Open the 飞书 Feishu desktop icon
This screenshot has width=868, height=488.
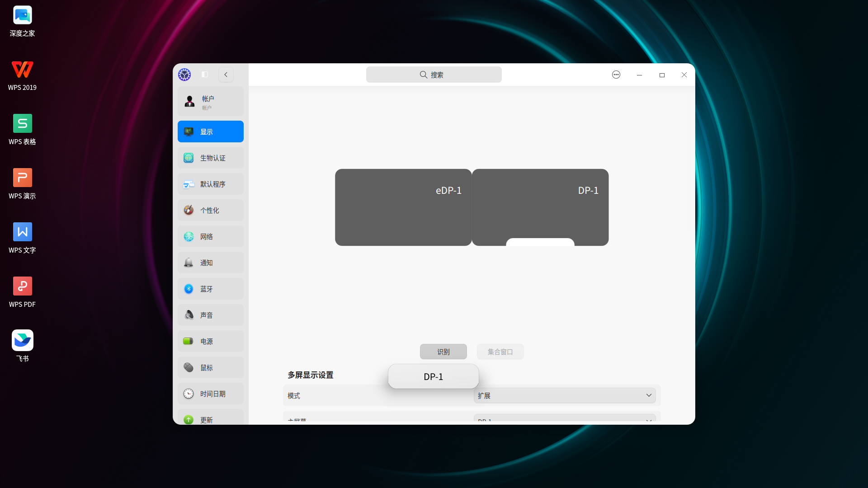[x=23, y=341]
